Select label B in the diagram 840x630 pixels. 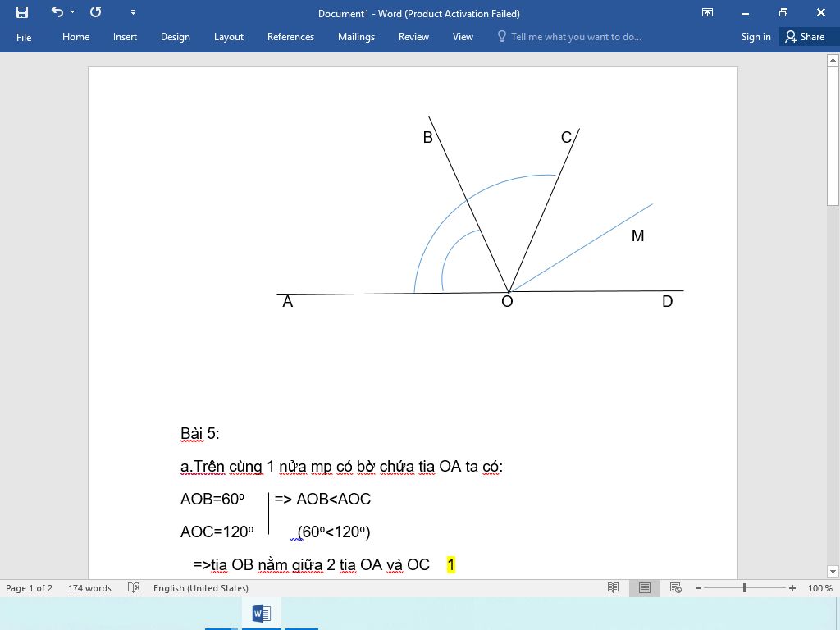(x=427, y=138)
